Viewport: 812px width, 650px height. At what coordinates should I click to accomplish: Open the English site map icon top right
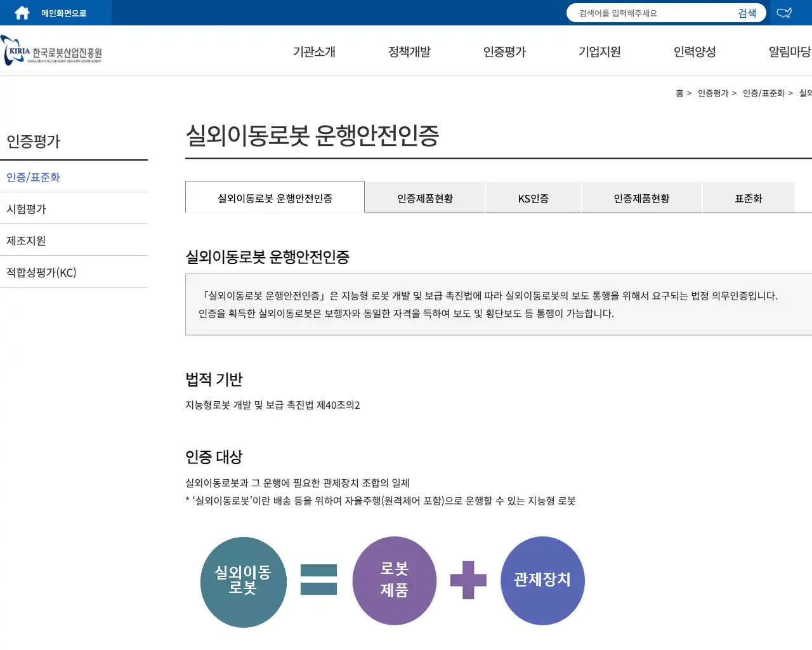[785, 13]
